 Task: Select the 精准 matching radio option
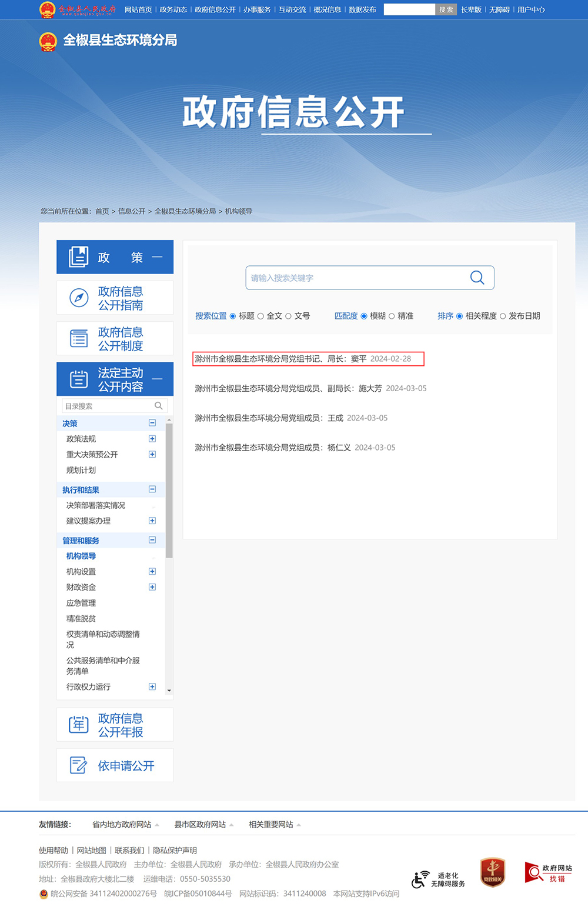click(x=392, y=316)
